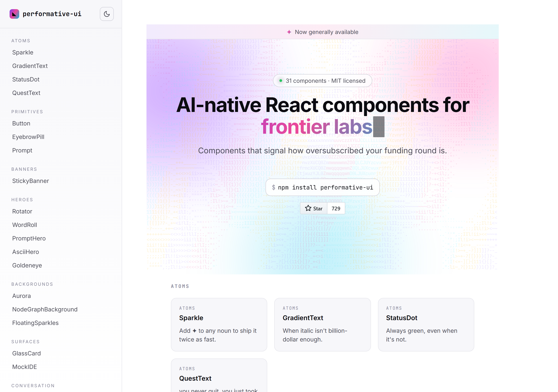558x392 pixels.
Task: Toggle dark mode with the moon icon
Action: pos(107,14)
